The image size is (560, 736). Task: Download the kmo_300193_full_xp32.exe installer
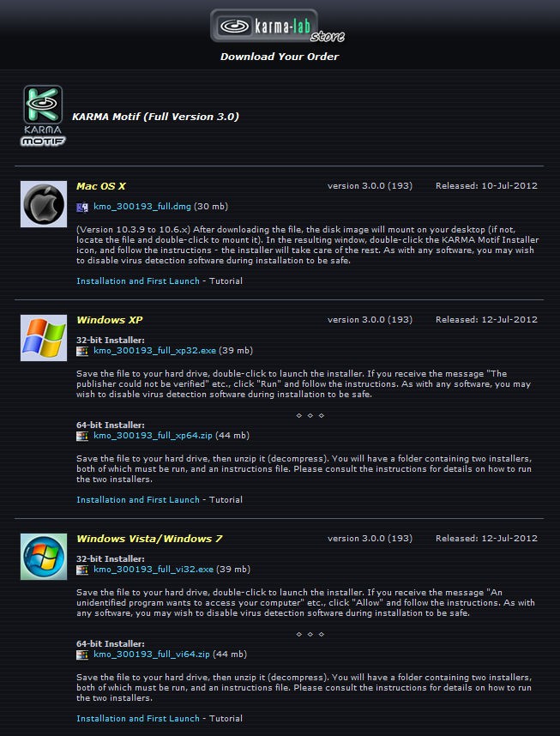[x=155, y=351]
